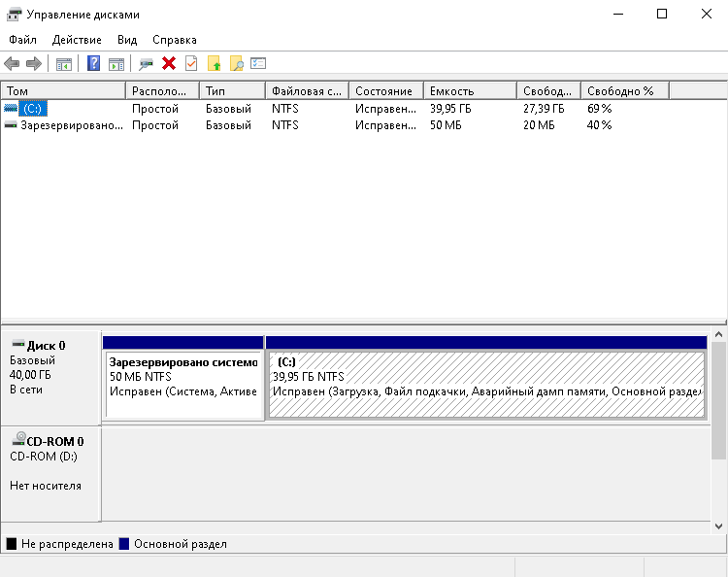
Task: Open the Файл menu
Action: point(22,40)
